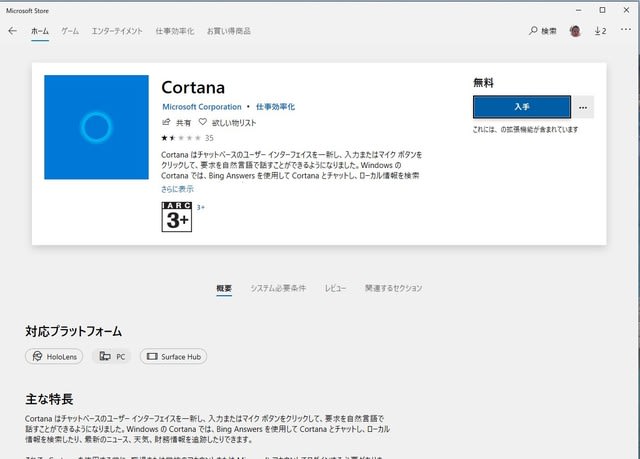Open the top-right See more ellipsis menu
The height and width of the screenshot is (459, 640).
626,29
